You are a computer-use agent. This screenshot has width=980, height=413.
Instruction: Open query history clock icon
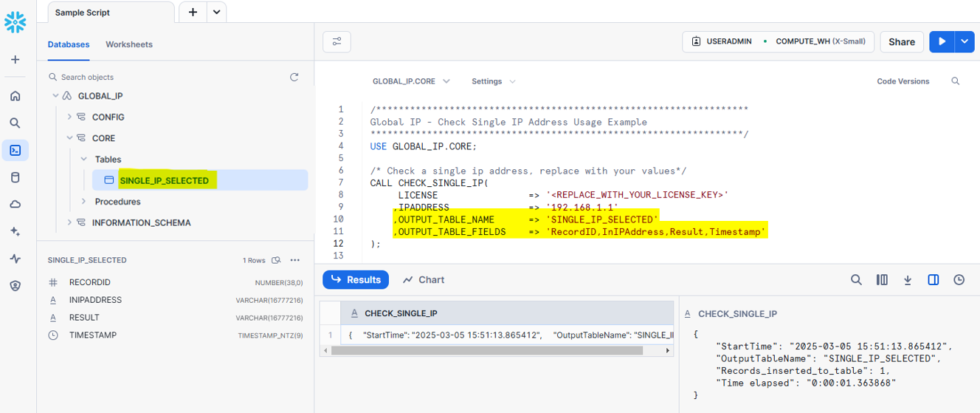pyautogui.click(x=959, y=280)
